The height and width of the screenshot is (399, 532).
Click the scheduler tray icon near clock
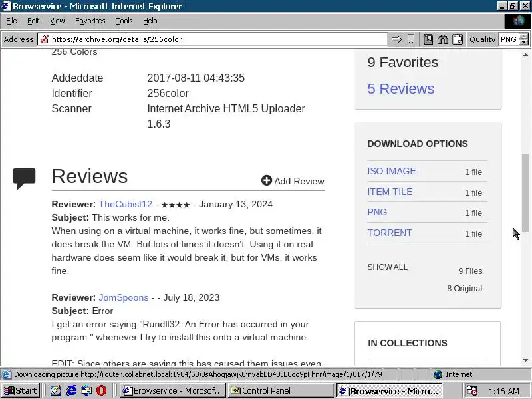[472, 390]
